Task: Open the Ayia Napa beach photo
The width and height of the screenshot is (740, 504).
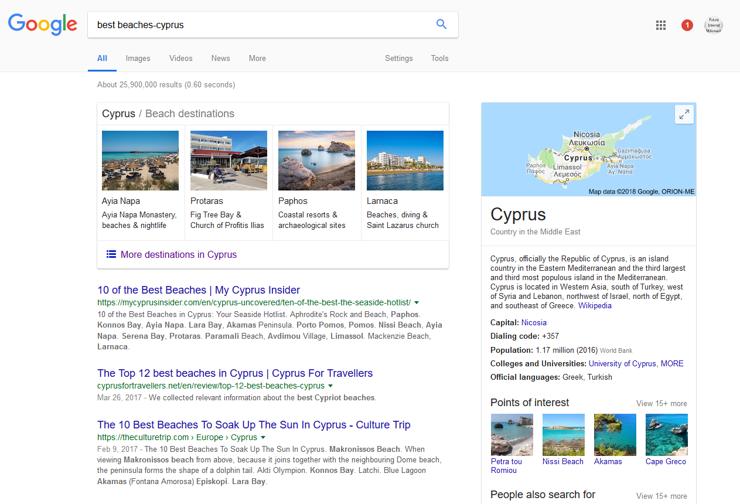Action: pyautogui.click(x=140, y=160)
